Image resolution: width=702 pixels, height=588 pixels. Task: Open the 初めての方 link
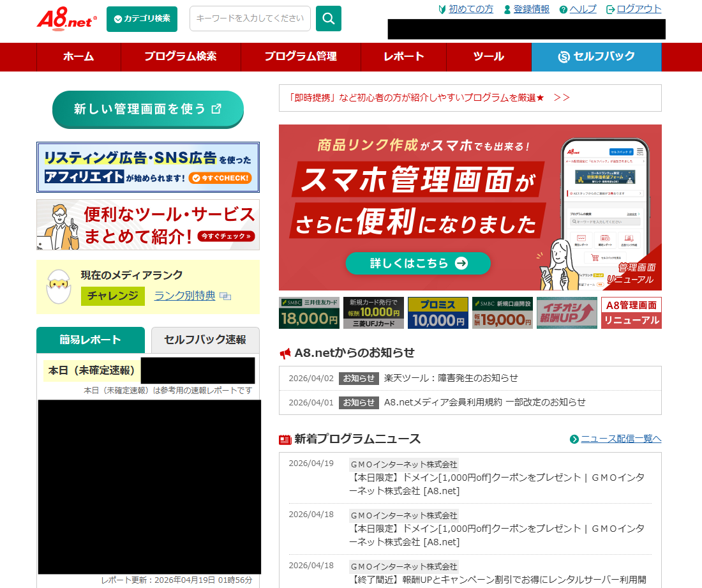point(470,10)
